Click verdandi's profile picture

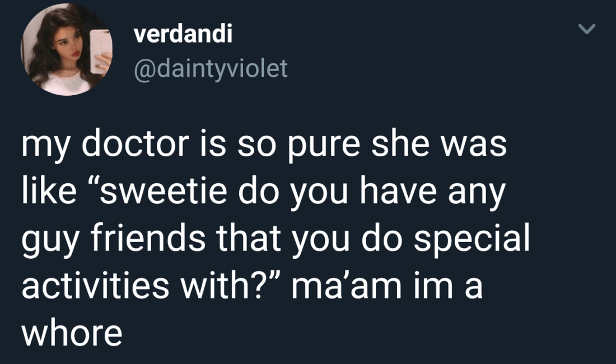coord(67,49)
